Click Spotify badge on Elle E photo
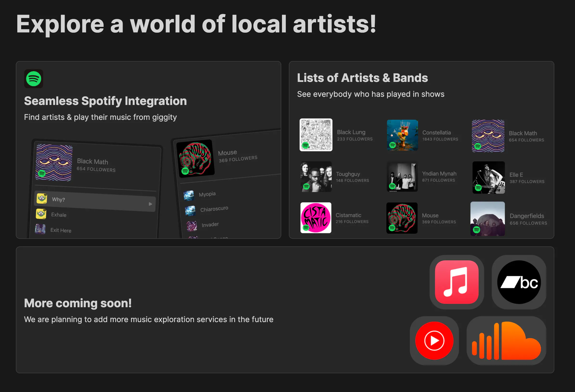Screen dimensions: 575x392 pos(478,188)
